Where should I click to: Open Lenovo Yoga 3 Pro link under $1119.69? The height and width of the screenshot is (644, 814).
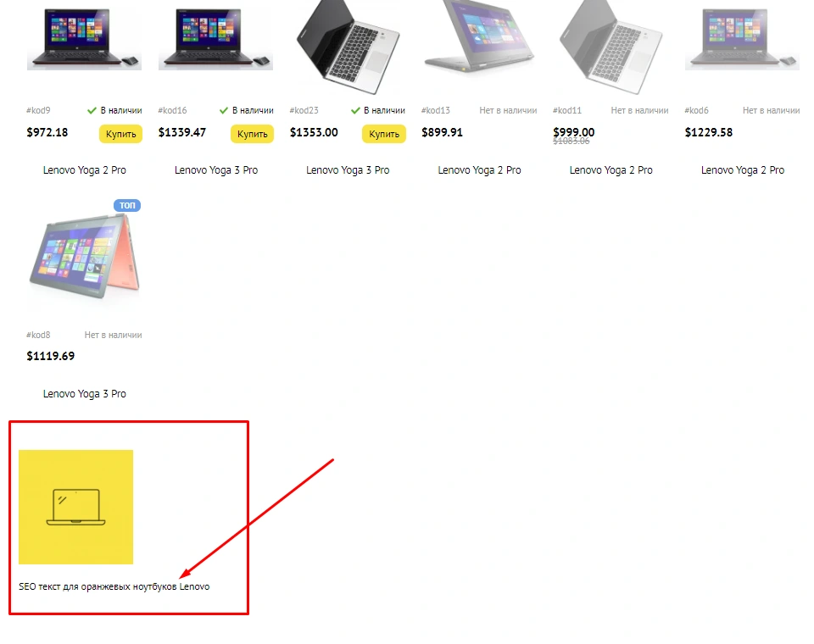click(x=84, y=394)
